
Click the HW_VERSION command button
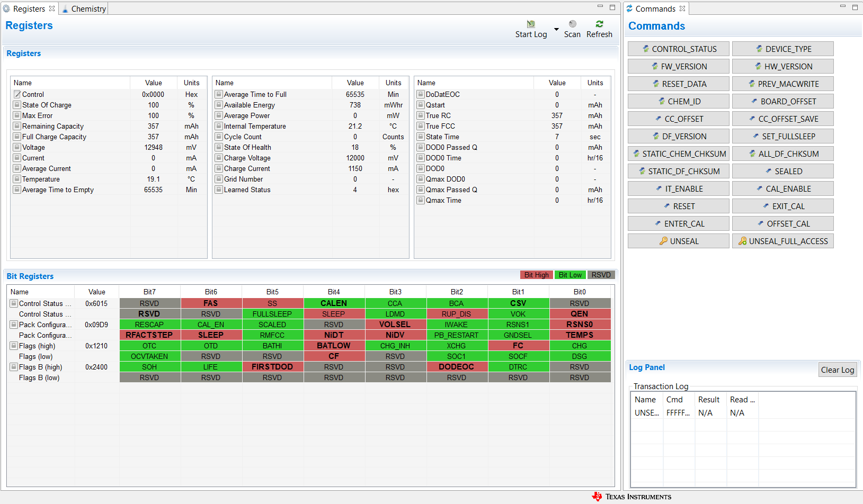tap(783, 66)
